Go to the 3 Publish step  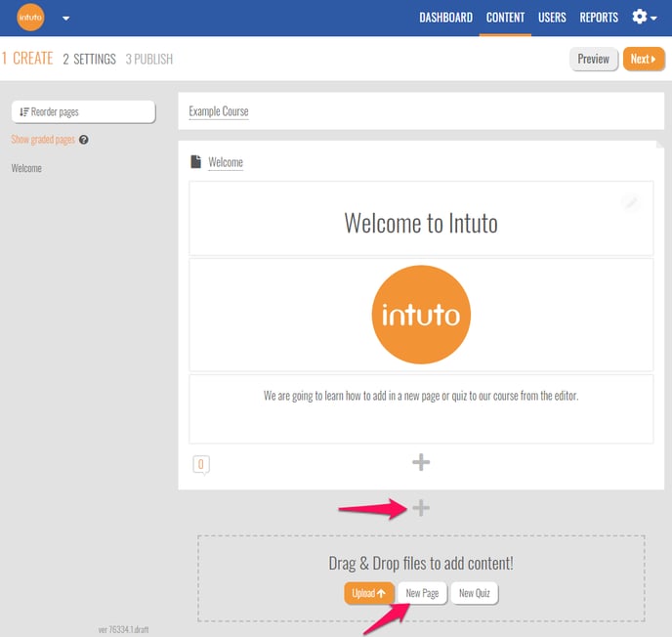(149, 60)
